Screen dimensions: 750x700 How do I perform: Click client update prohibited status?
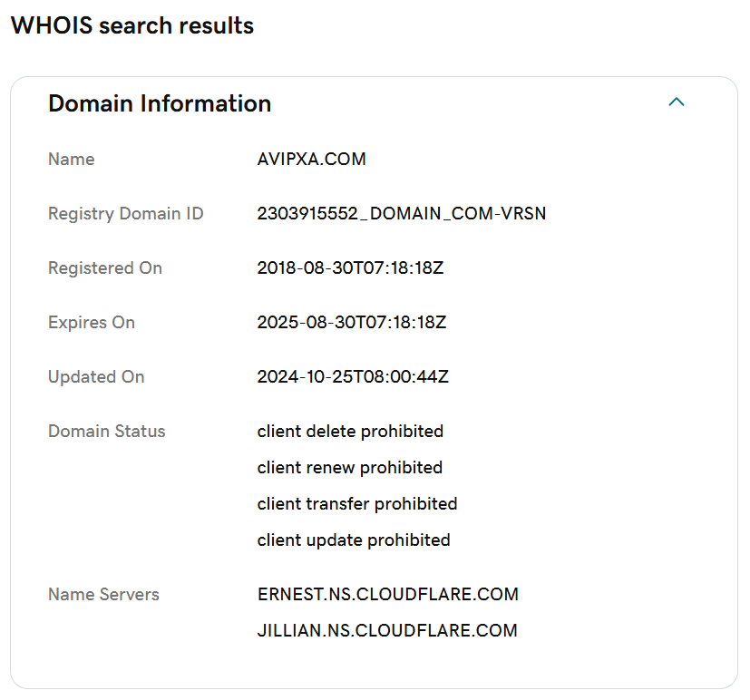(354, 540)
